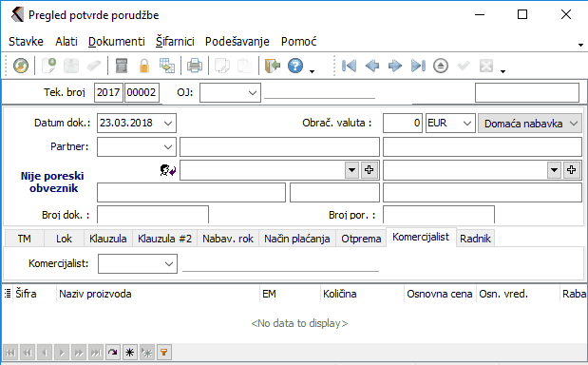Image resolution: width=588 pixels, height=365 pixels.
Task: Go to last record arrow
Action: (418, 66)
